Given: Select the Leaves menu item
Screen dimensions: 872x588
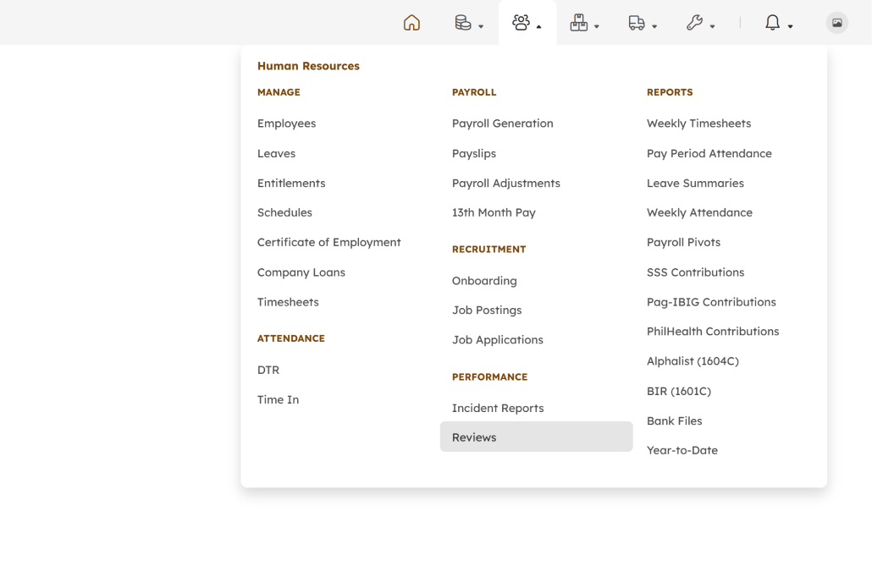Looking at the screenshot, I should tap(276, 153).
